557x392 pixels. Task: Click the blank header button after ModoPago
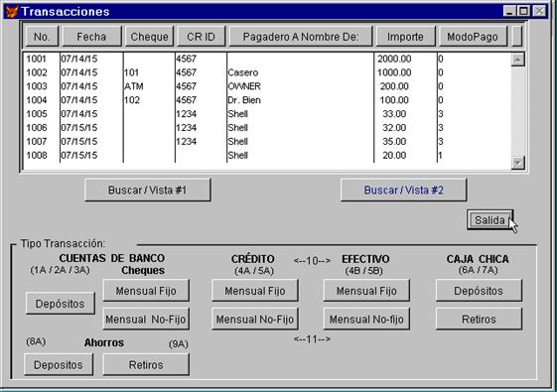click(x=517, y=37)
